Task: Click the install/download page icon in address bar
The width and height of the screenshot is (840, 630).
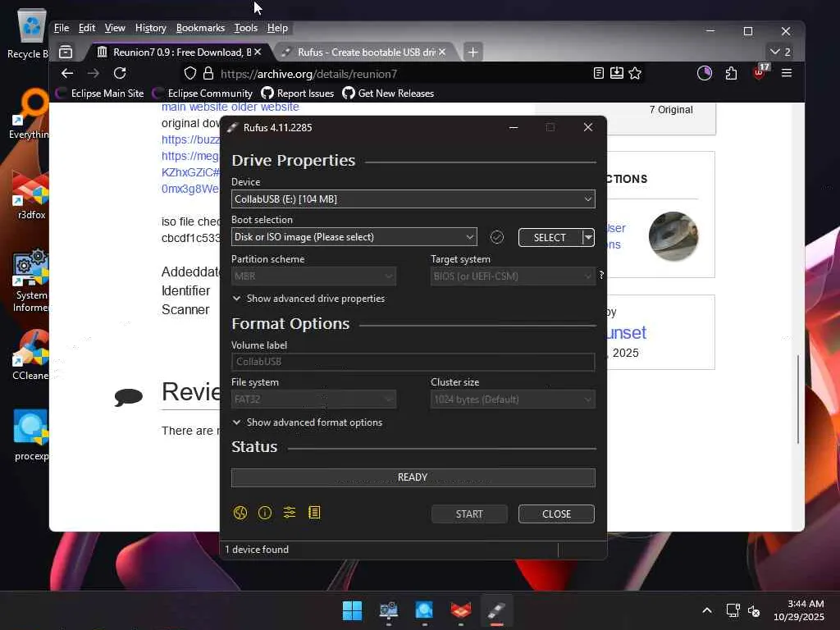Action: tap(617, 73)
